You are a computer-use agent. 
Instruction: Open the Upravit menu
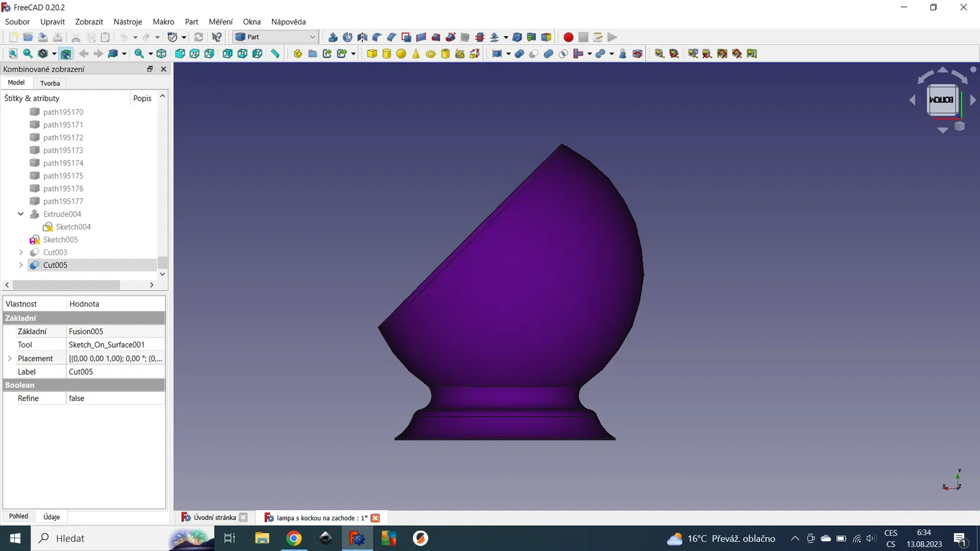point(53,21)
